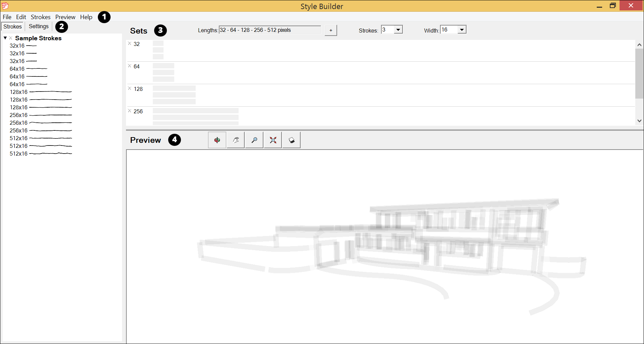
Task: Click the Zoom Extents icon in Preview toolbar
Action: [x=272, y=140]
